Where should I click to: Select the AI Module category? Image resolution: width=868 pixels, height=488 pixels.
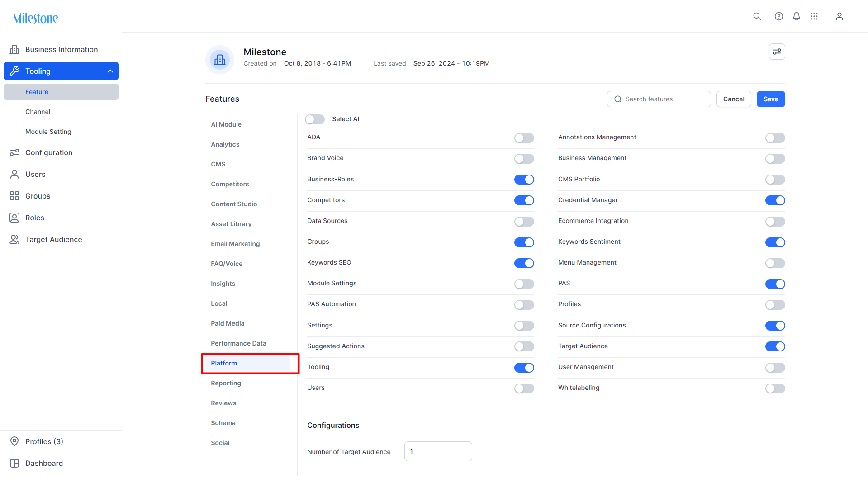click(x=226, y=124)
